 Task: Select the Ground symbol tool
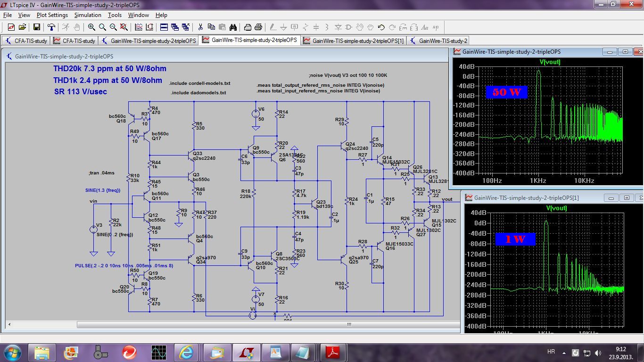point(283,27)
